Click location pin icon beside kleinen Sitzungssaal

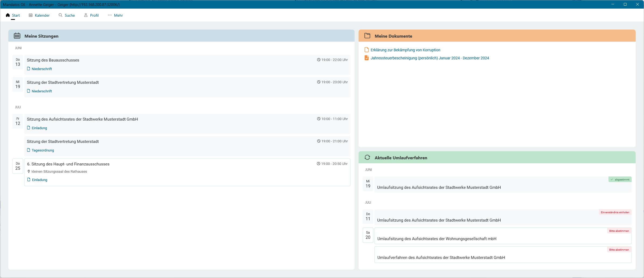(x=29, y=171)
